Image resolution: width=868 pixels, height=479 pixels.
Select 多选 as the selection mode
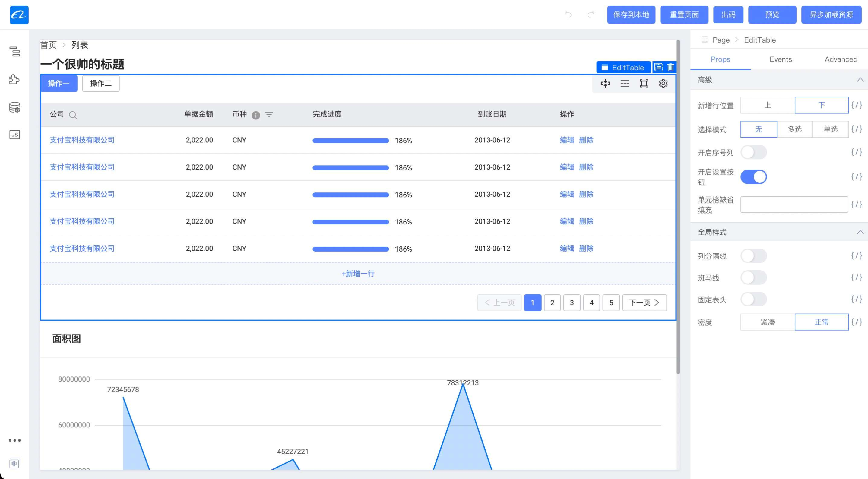(794, 129)
